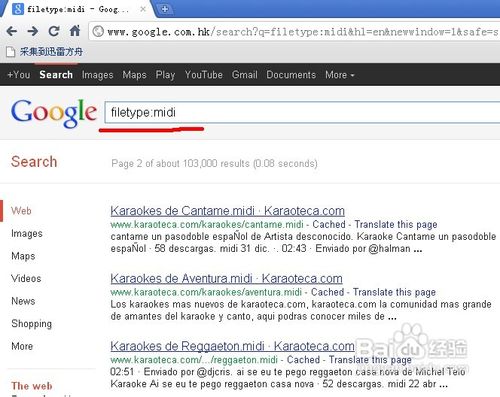Select Shopping in the left sidebar

[x=32, y=324]
